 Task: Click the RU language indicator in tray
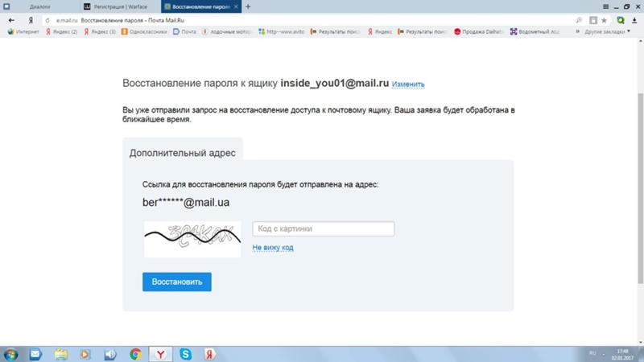point(592,353)
